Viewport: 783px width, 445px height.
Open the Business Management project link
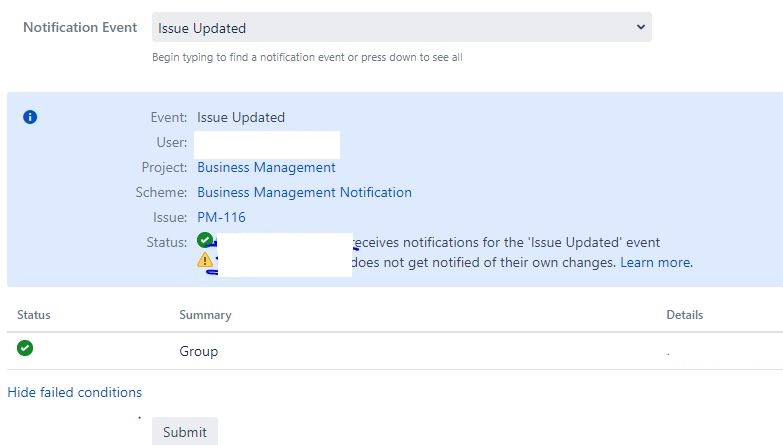click(x=266, y=167)
